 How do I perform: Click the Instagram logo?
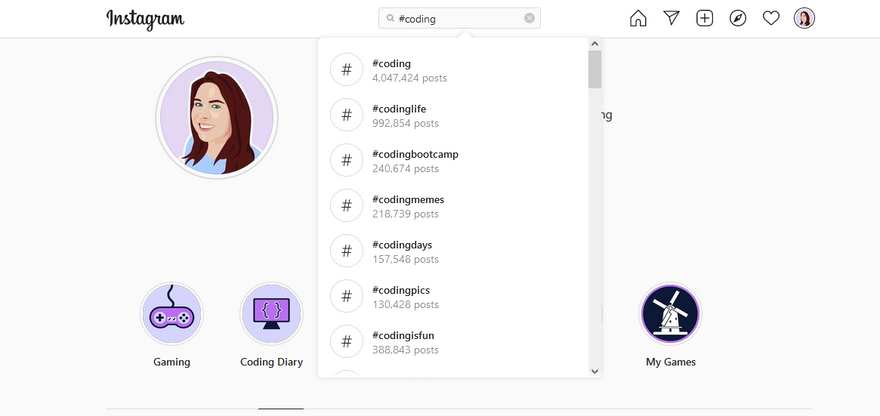tap(145, 19)
